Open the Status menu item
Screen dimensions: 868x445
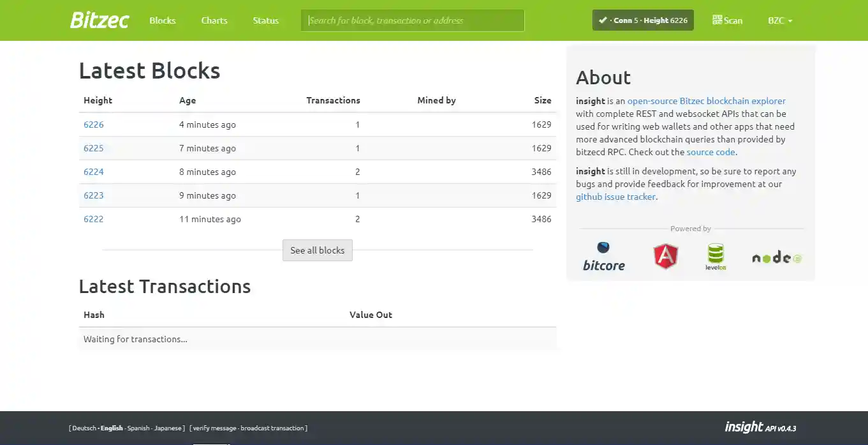(x=265, y=20)
